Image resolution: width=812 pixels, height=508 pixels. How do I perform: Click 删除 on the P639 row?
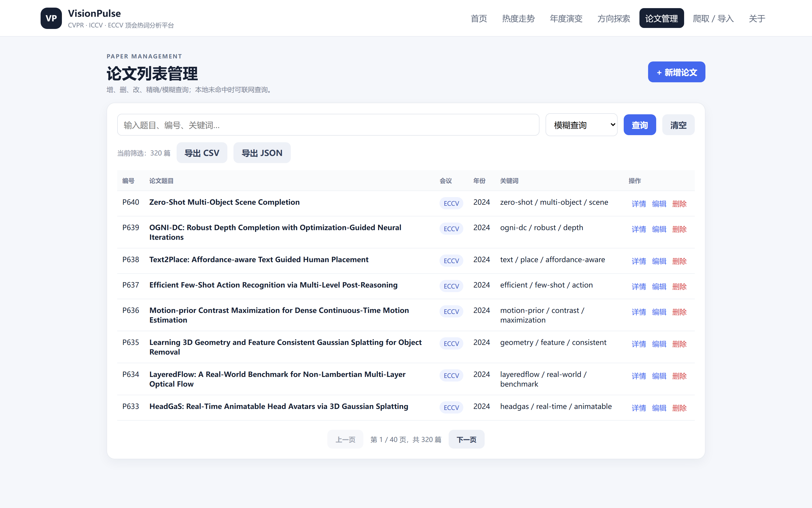click(x=679, y=229)
